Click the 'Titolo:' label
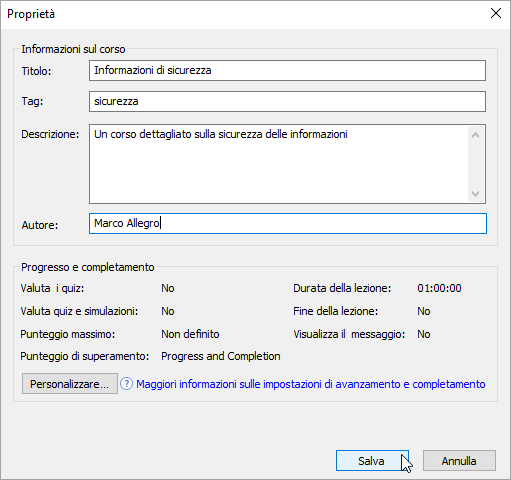 tap(36, 71)
